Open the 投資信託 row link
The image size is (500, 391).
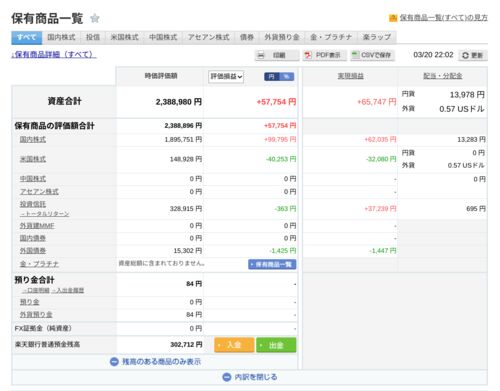coord(33,204)
